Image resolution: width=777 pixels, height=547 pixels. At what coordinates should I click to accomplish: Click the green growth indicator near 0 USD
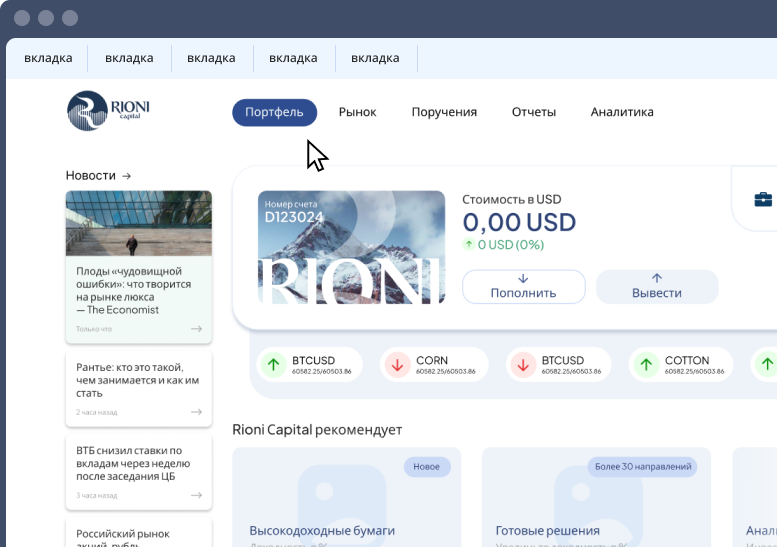click(x=469, y=244)
